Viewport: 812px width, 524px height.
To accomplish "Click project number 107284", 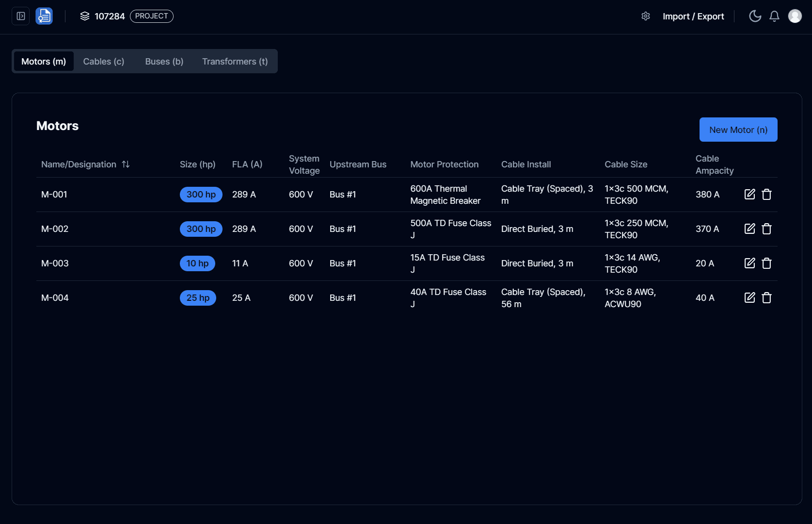I will (110, 16).
